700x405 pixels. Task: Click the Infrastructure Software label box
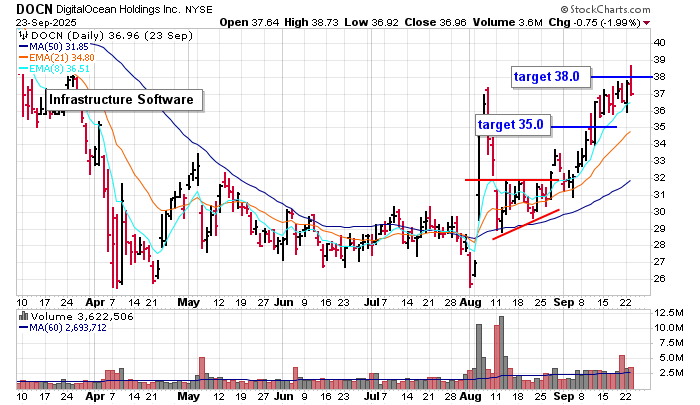tap(124, 100)
